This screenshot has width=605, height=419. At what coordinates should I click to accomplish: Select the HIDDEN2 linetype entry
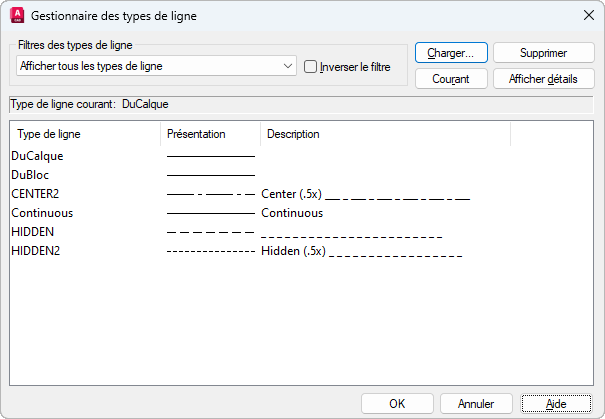click(36, 251)
